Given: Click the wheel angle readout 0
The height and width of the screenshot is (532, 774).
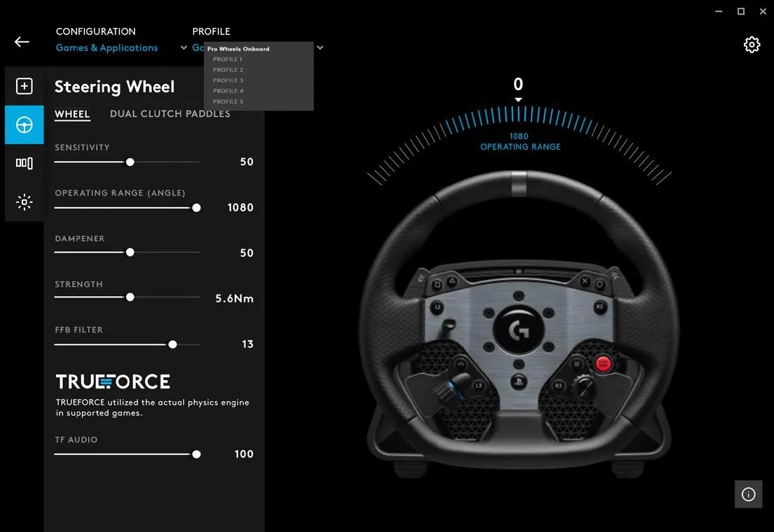Looking at the screenshot, I should [518, 85].
